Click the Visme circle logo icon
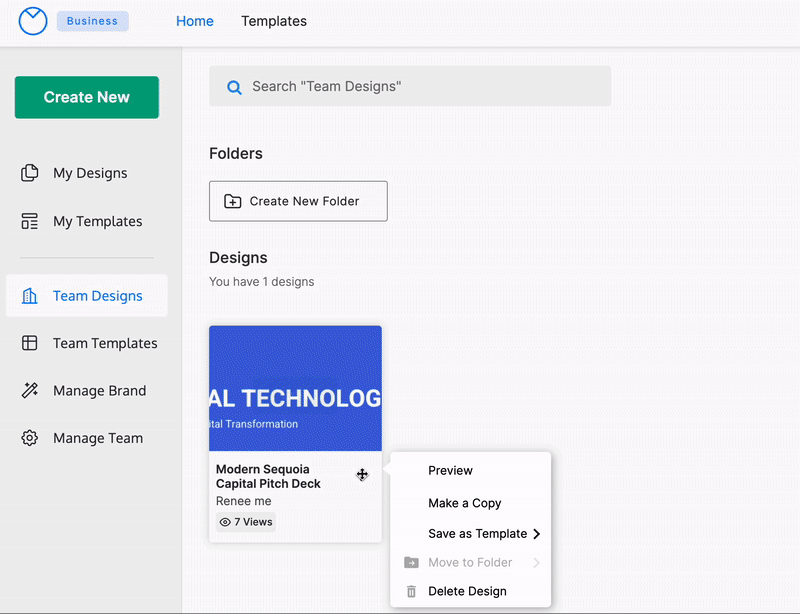 click(x=33, y=21)
